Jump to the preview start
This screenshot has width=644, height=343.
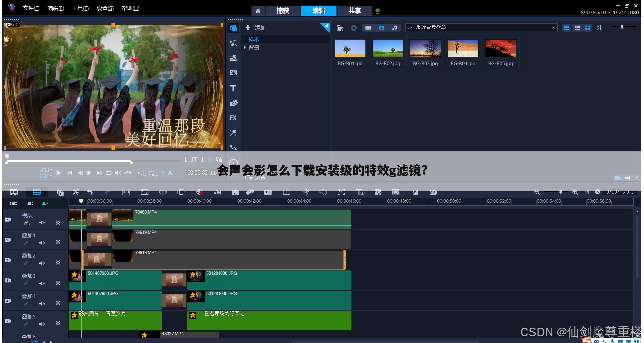point(70,173)
